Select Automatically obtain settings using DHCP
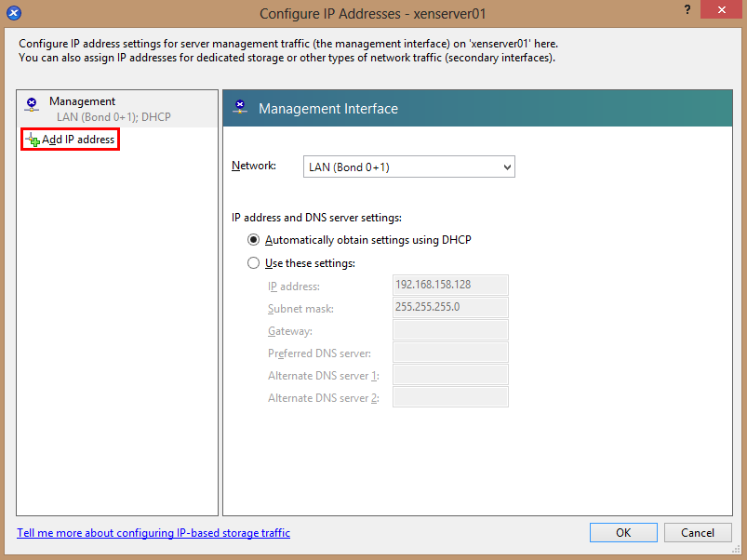The height and width of the screenshot is (560, 747). pyautogui.click(x=254, y=240)
